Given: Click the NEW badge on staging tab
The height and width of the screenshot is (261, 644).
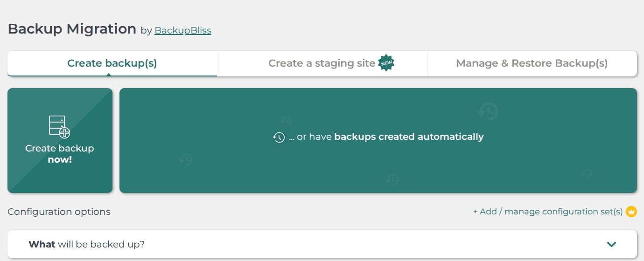Looking at the screenshot, I should [386, 63].
